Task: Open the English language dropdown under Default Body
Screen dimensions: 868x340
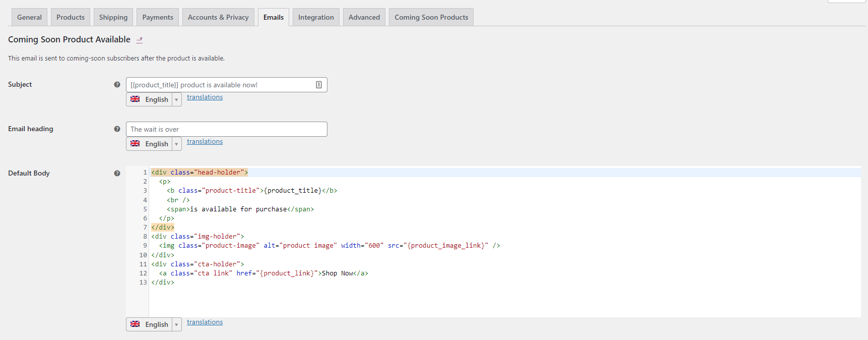Action: tap(154, 324)
